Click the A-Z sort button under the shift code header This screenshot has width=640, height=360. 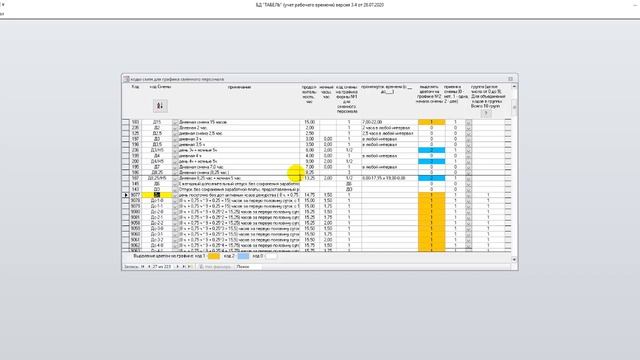[x=160, y=106]
